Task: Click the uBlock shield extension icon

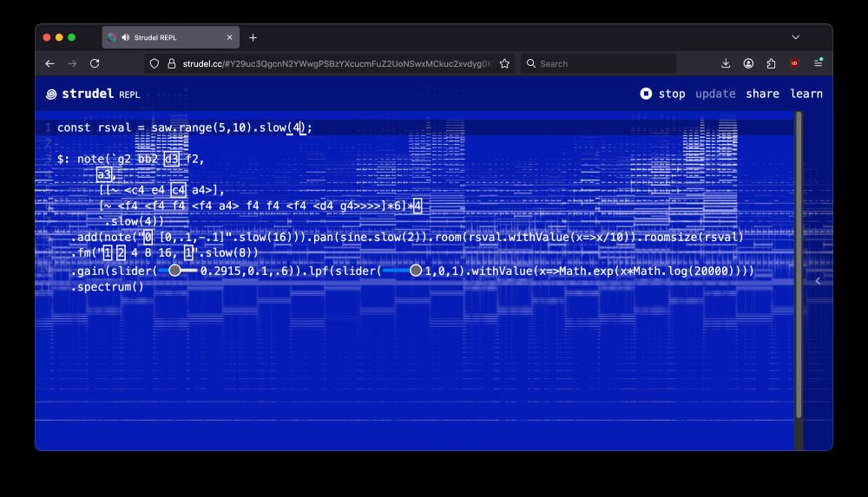Action: click(794, 63)
